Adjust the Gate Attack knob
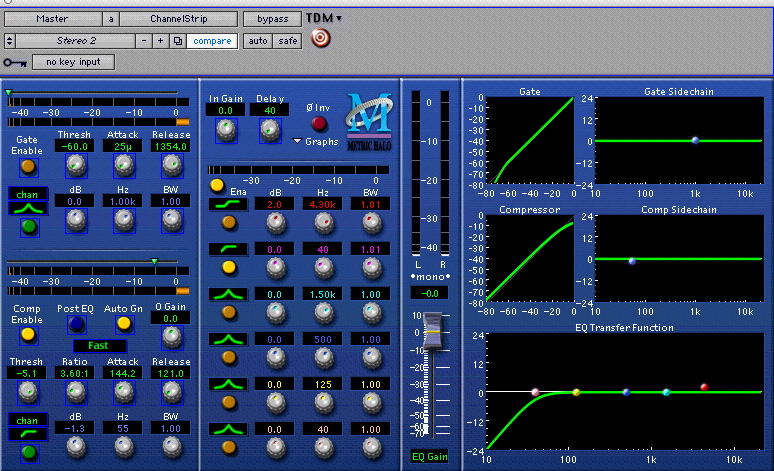The image size is (774, 471). coord(123,165)
